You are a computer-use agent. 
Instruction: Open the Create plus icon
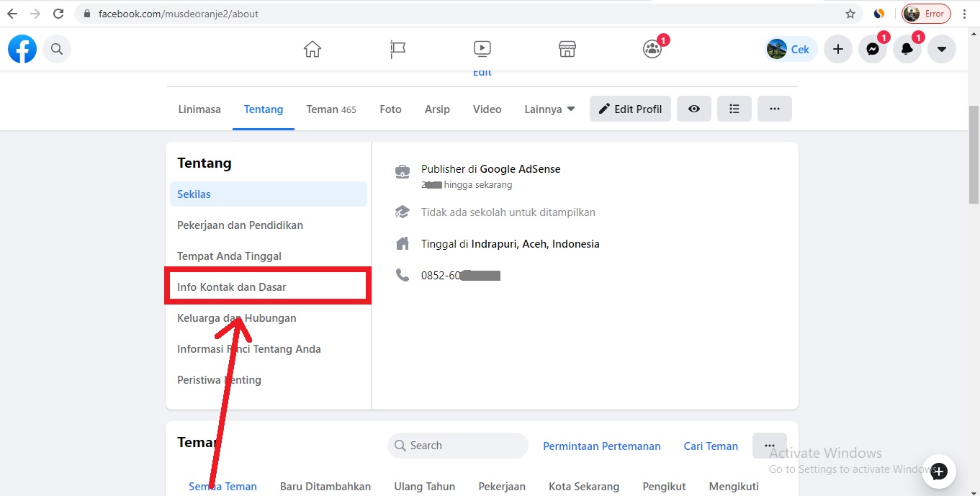pyautogui.click(x=837, y=48)
